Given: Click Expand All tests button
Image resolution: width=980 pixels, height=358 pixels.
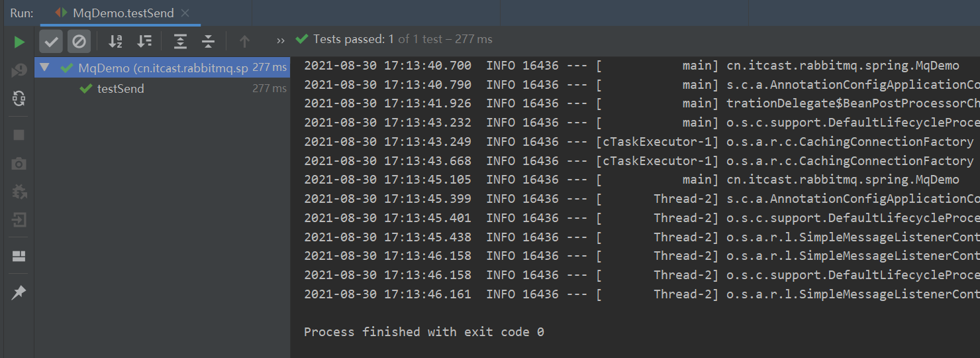Looking at the screenshot, I should (180, 42).
